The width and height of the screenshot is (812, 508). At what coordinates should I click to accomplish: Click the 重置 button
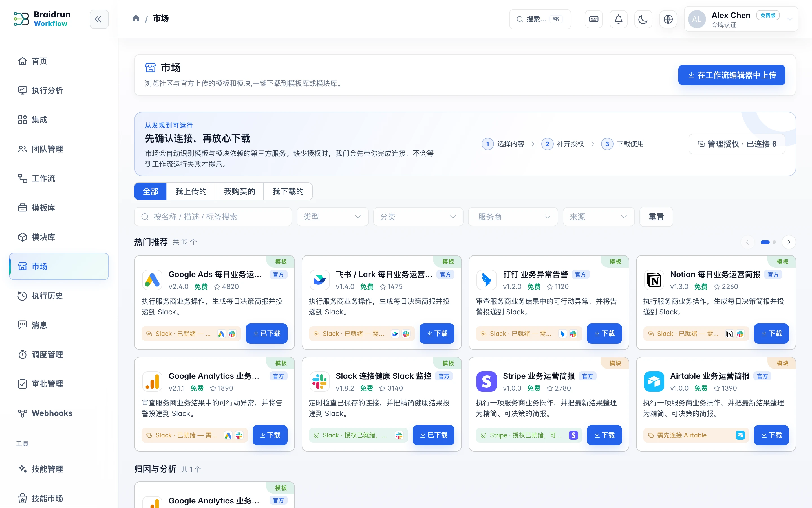point(656,217)
